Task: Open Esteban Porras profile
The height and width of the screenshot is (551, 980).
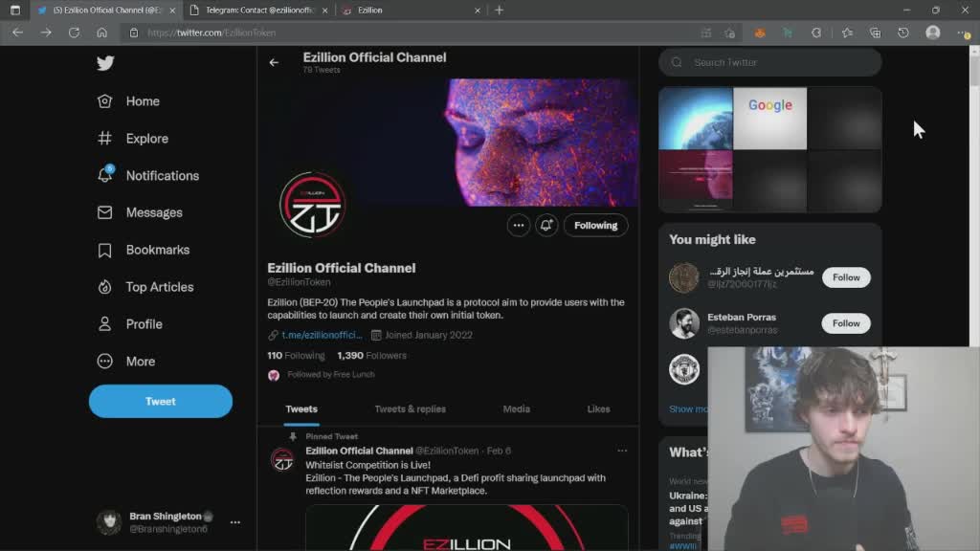Action: click(x=742, y=318)
